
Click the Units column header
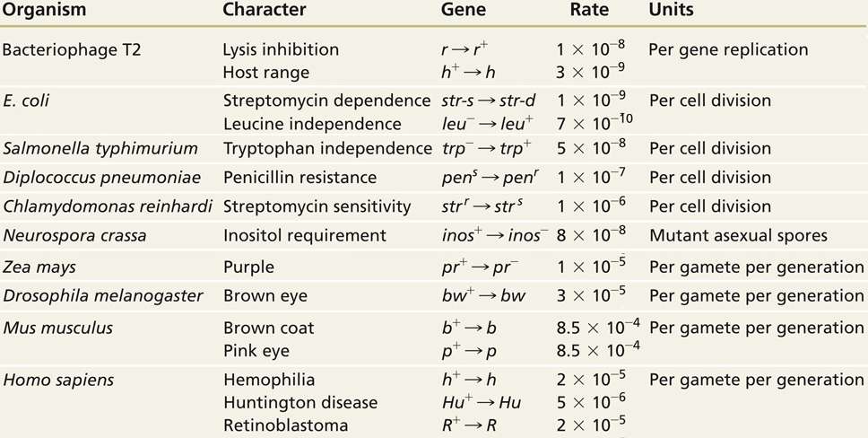pyautogui.click(x=671, y=12)
